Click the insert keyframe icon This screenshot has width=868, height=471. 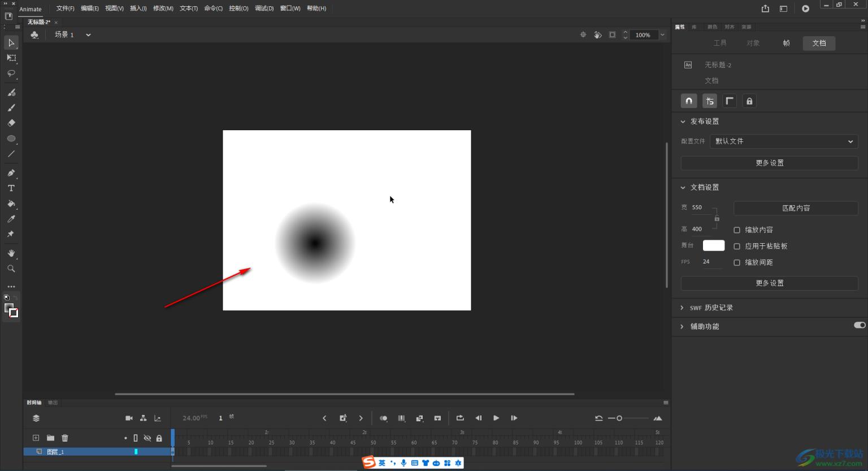343,418
